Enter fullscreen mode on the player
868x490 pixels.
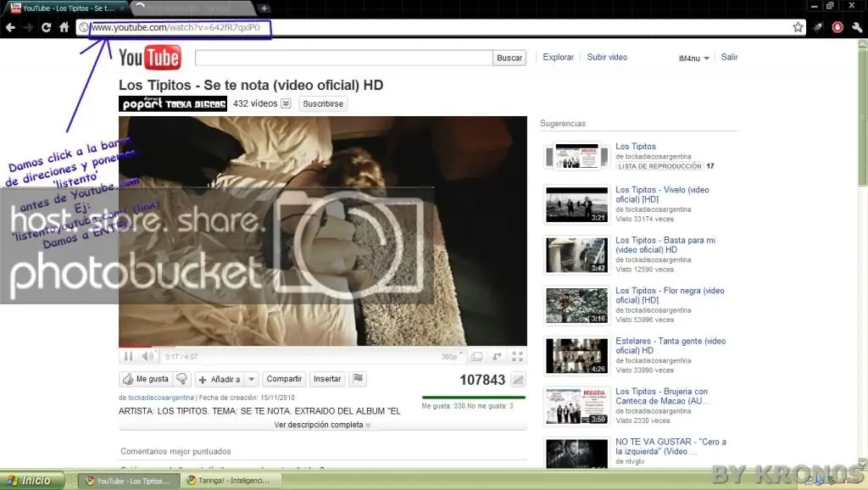coord(518,356)
